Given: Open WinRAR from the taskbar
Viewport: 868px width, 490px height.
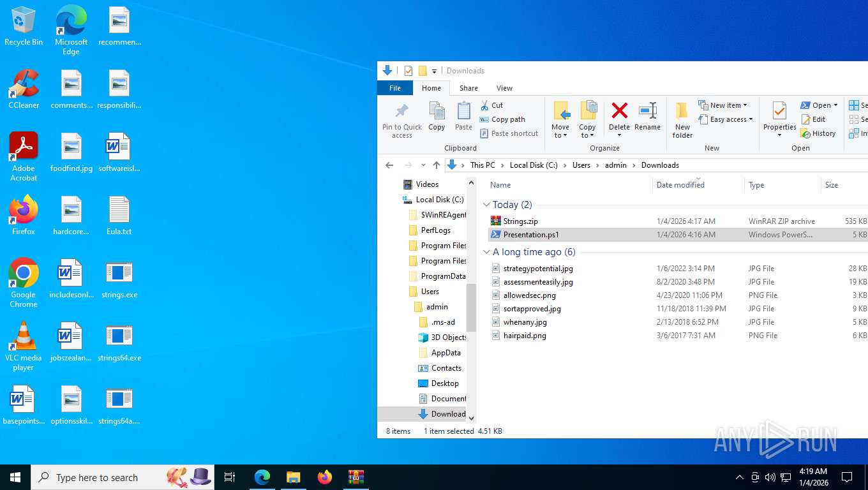Looking at the screenshot, I should click(355, 477).
